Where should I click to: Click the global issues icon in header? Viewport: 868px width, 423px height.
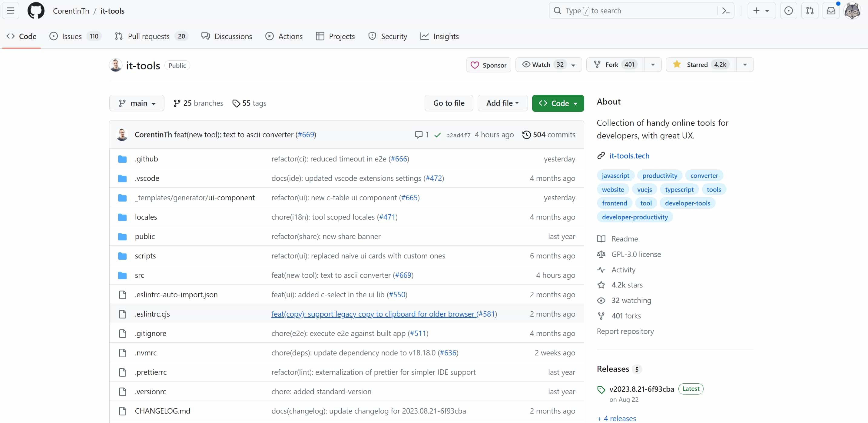[788, 11]
